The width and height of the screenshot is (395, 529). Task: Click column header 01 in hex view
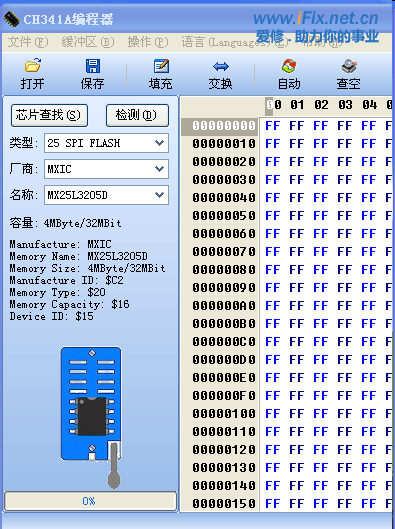[x=297, y=105]
